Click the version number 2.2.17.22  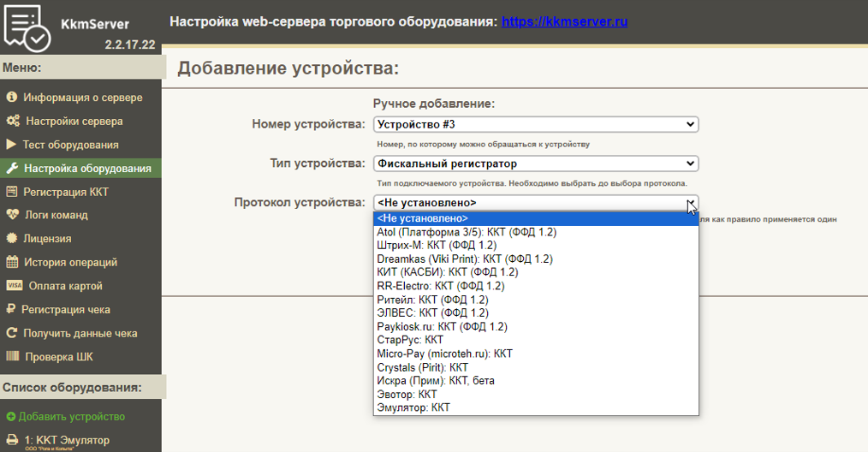pos(130,45)
